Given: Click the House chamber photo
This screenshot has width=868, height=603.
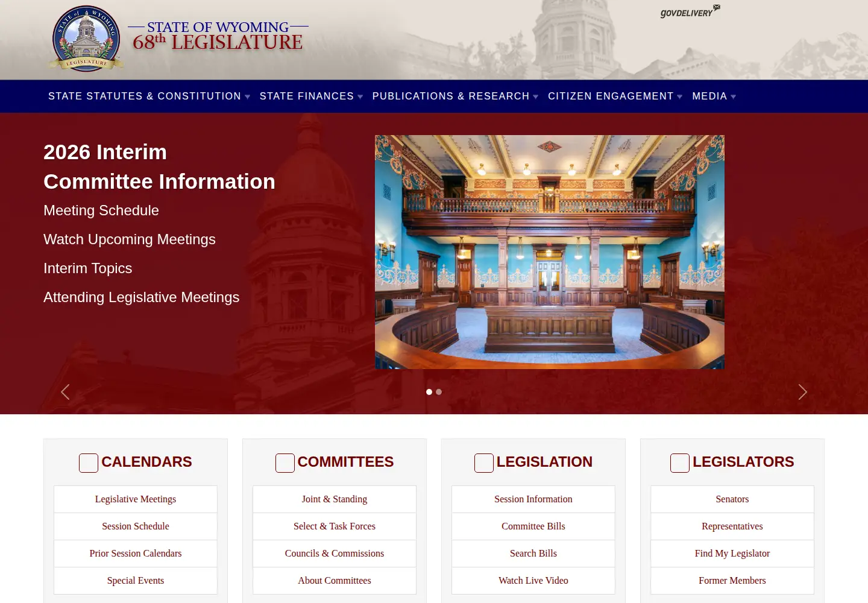Looking at the screenshot, I should pyautogui.click(x=550, y=252).
